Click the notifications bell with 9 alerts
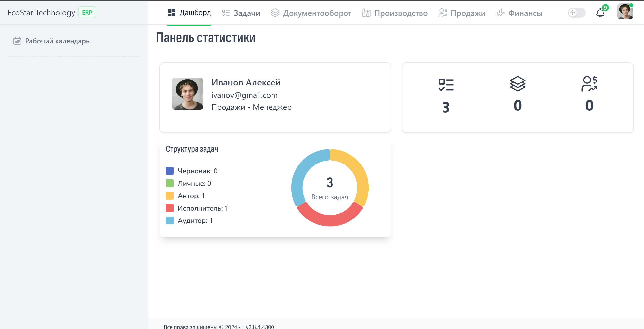644x329 pixels. tap(600, 13)
